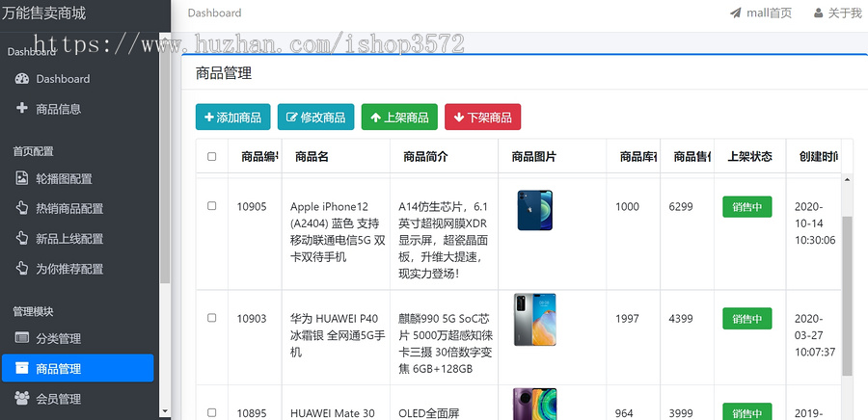Open 新品上线配置 menu item

pyautogui.click(x=77, y=239)
